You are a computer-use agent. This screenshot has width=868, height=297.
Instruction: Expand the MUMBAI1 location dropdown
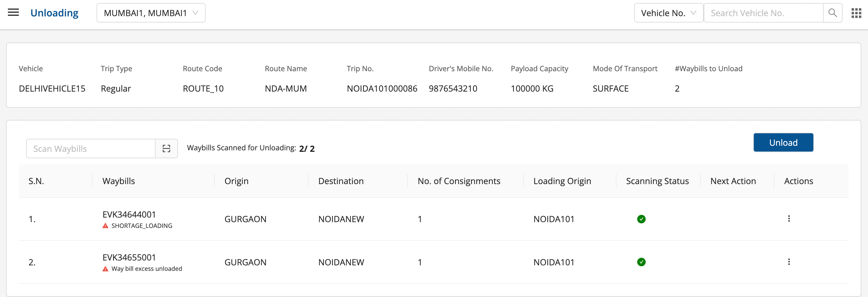pyautogui.click(x=151, y=13)
